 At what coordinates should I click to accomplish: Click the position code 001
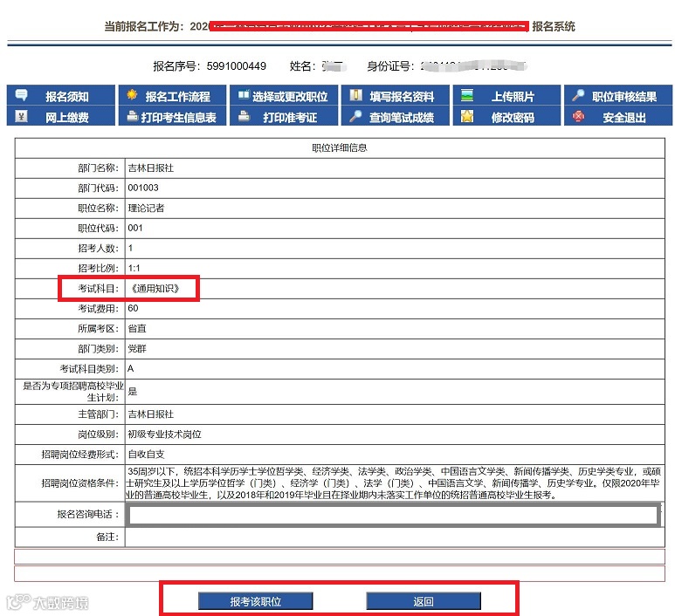click(x=135, y=228)
